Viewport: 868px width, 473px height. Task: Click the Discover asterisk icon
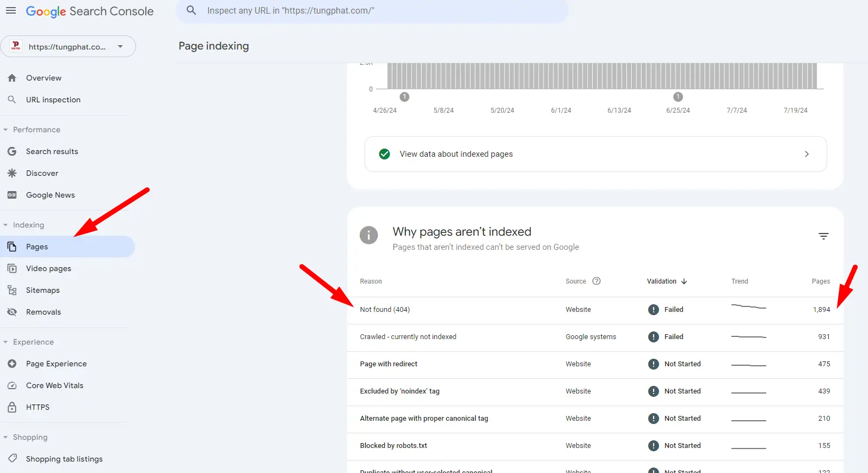click(12, 173)
